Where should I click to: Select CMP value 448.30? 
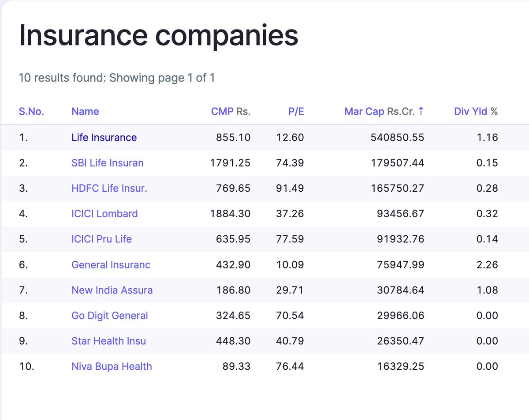[x=233, y=341]
